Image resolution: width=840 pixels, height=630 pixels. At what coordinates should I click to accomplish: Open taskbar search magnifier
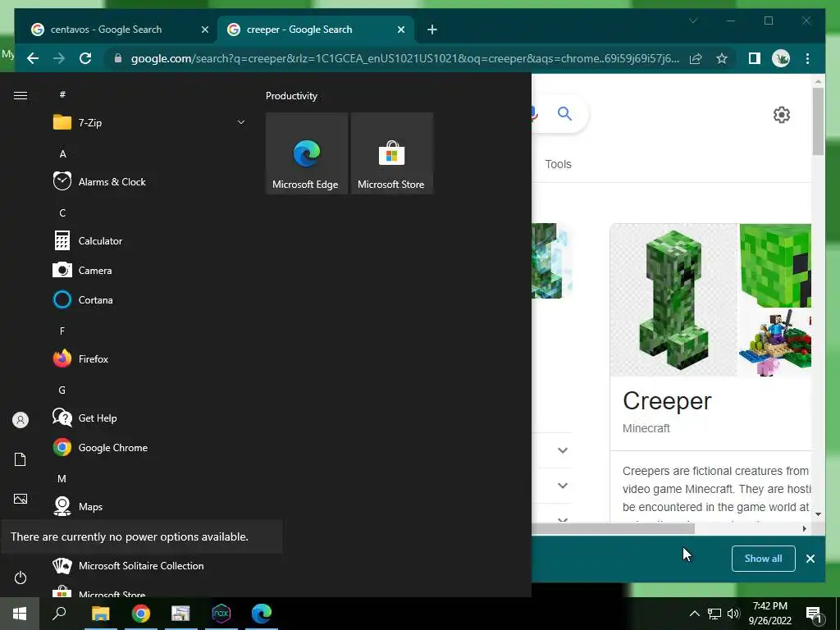tap(59, 614)
